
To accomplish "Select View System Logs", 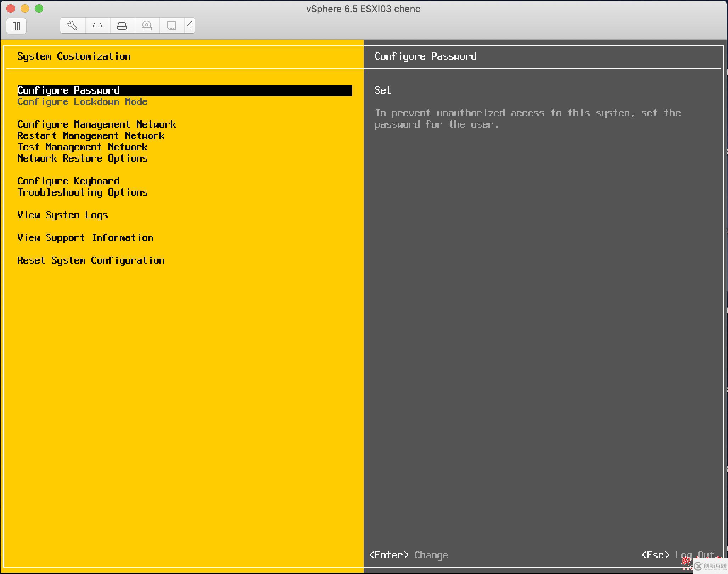I will click(x=62, y=215).
